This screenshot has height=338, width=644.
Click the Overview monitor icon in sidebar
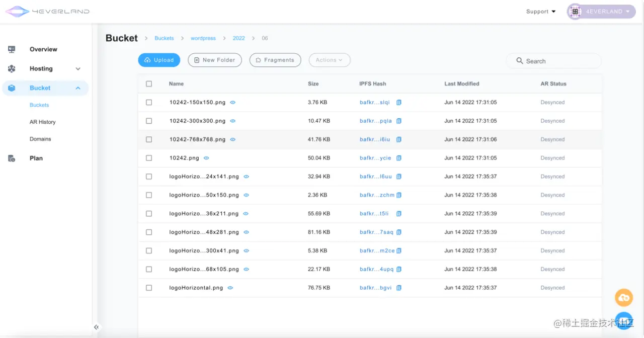pos(12,49)
